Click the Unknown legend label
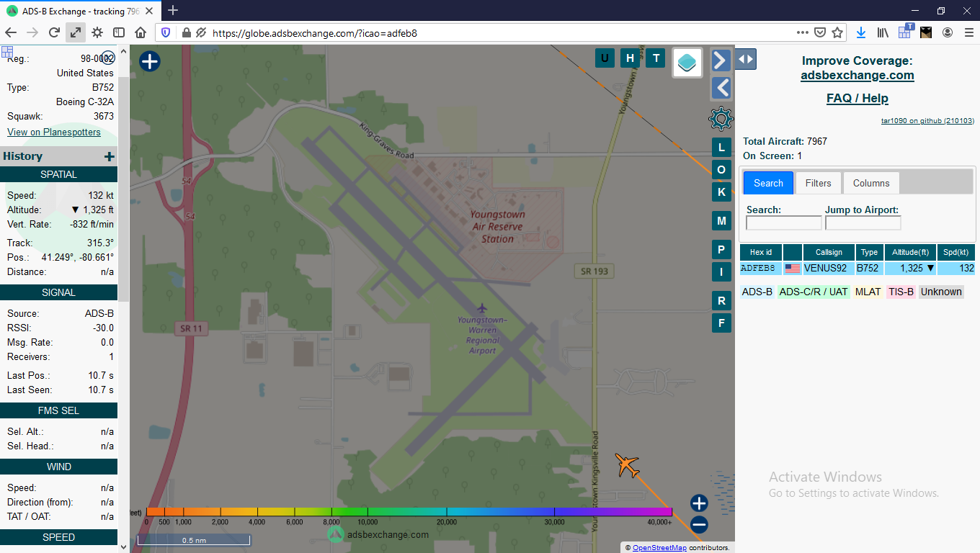Viewport: 980px width, 553px height. pos(941,292)
